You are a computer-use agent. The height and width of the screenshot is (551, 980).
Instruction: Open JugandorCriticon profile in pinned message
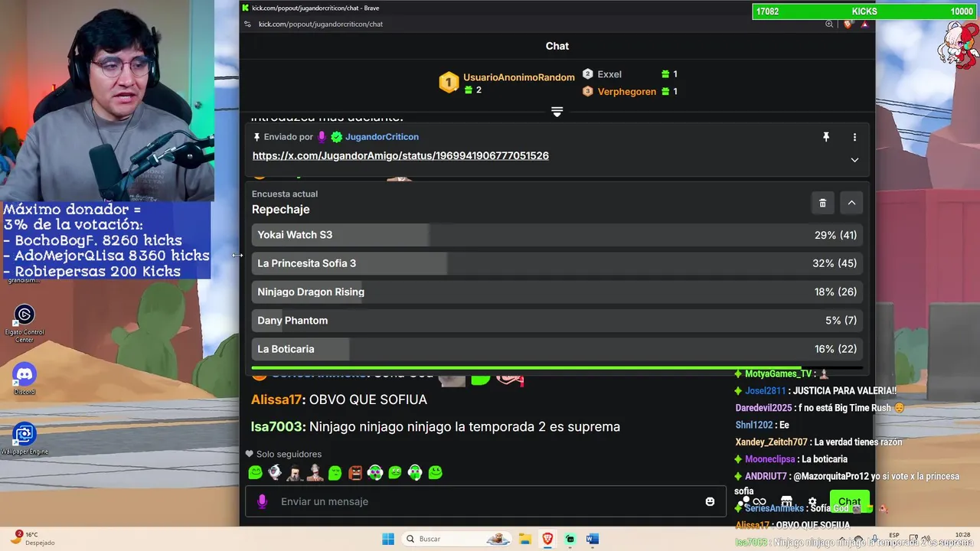coord(382,137)
